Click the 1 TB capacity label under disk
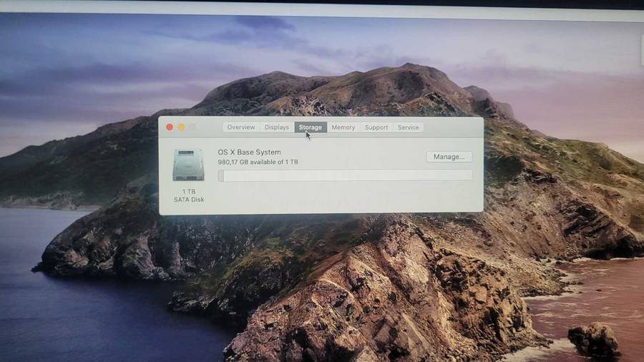Screen dimensions: 644x362 click(189, 192)
